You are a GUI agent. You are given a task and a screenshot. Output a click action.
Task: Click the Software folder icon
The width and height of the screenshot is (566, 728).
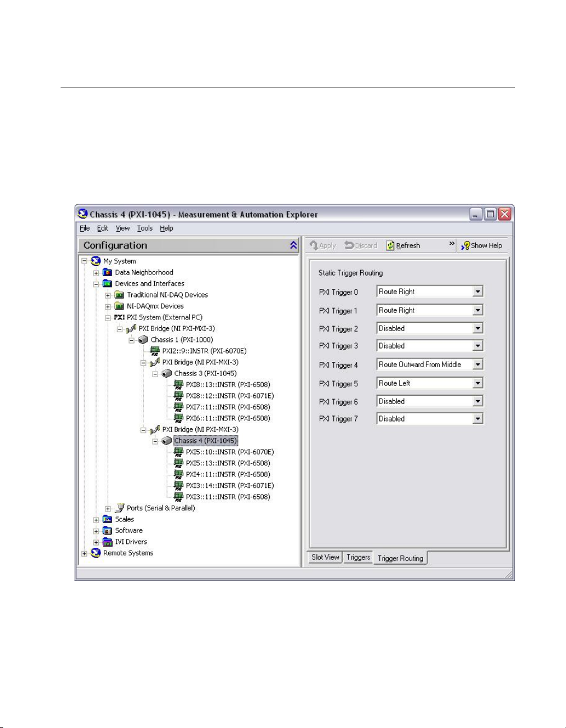(x=107, y=531)
